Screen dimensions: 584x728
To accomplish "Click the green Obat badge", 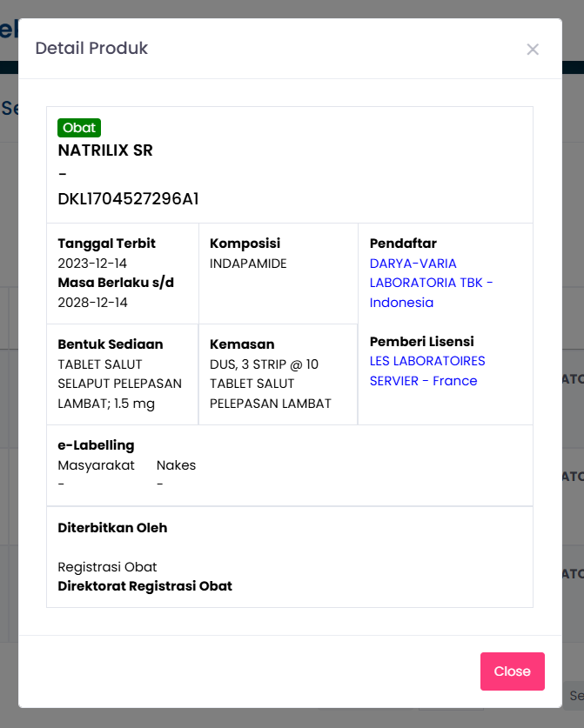I will 79,128.
